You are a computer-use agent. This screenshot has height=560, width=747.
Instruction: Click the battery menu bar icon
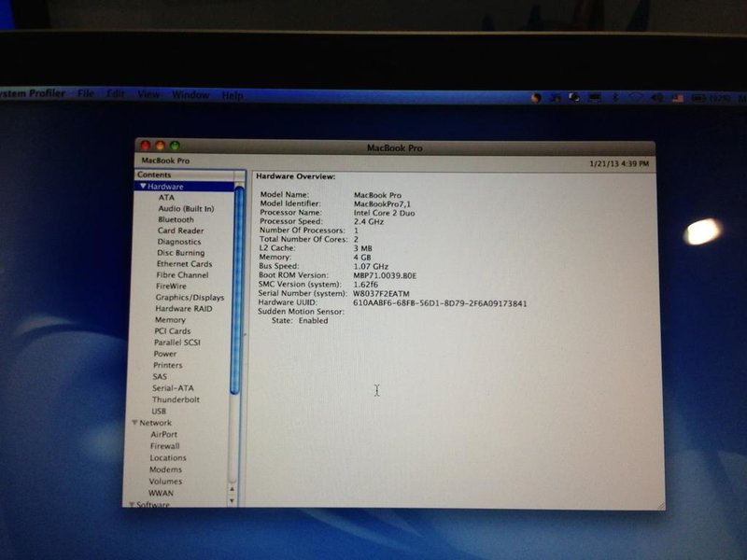(x=698, y=98)
